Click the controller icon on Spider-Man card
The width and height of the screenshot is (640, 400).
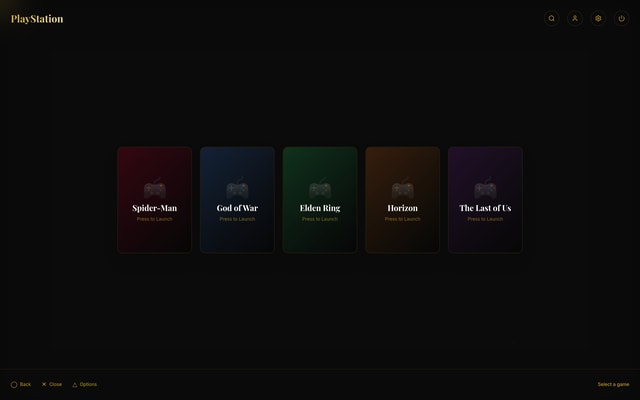click(x=154, y=188)
